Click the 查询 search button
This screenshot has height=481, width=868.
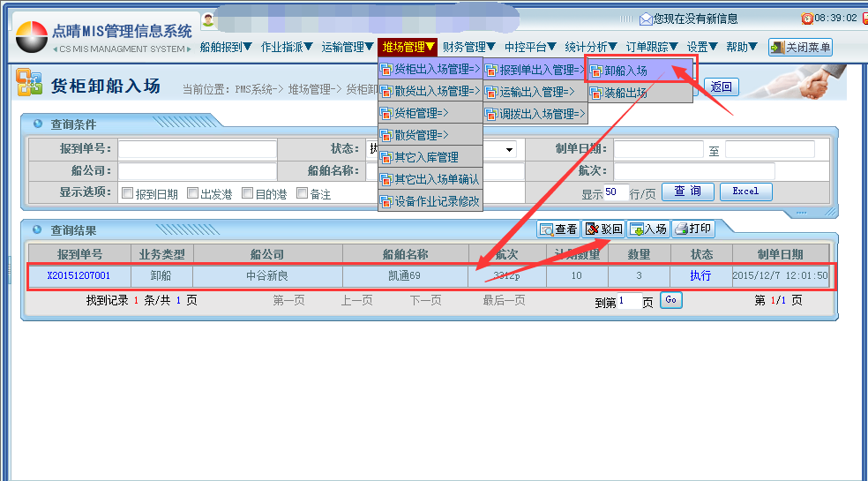tap(687, 192)
